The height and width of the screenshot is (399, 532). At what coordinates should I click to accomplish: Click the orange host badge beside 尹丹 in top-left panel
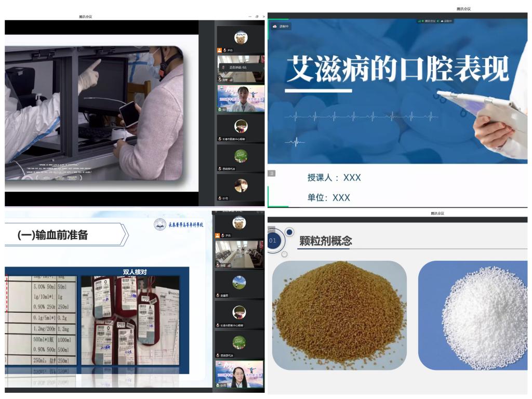point(220,50)
